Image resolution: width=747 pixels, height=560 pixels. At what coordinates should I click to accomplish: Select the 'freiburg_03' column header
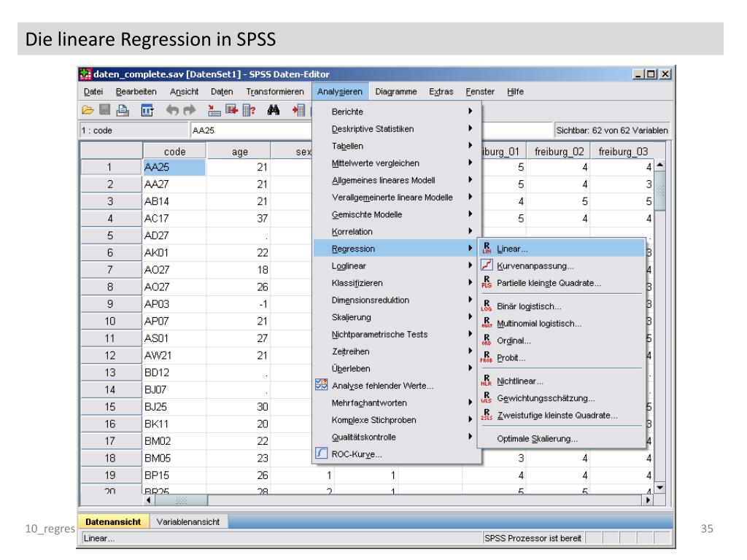tap(623, 152)
